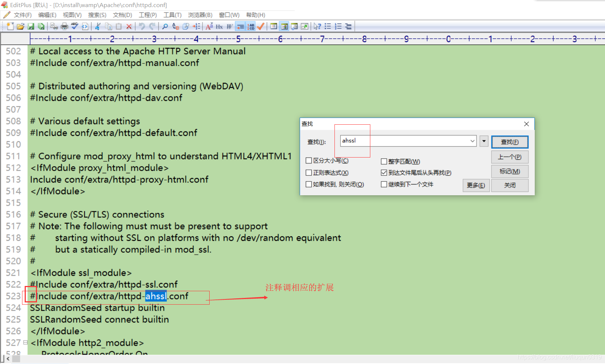Toggle the Auto Indent toolbar icon

[240, 26]
